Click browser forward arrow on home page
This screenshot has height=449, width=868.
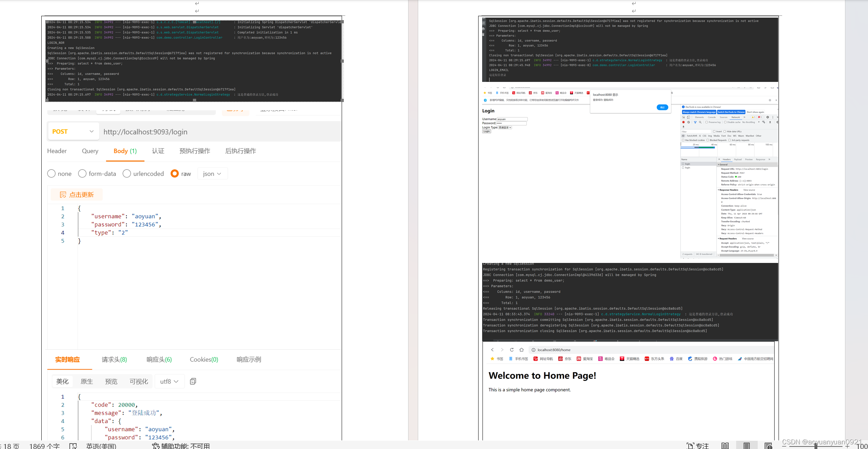502,350
